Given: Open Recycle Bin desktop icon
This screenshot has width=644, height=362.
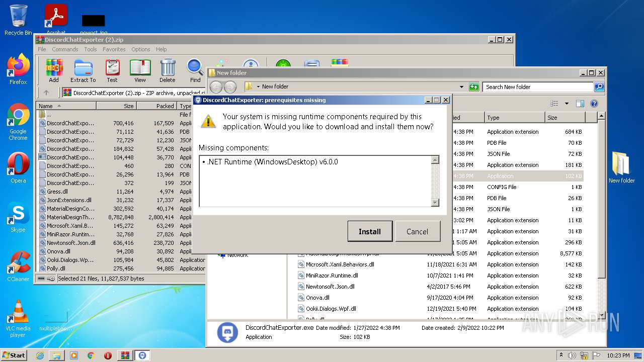Looking at the screenshot, I should (18, 20).
